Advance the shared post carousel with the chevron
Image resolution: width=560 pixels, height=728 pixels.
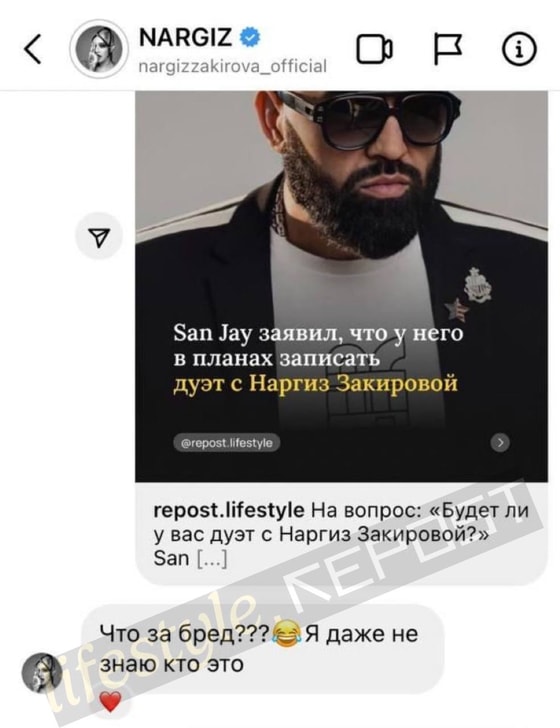coord(500,442)
